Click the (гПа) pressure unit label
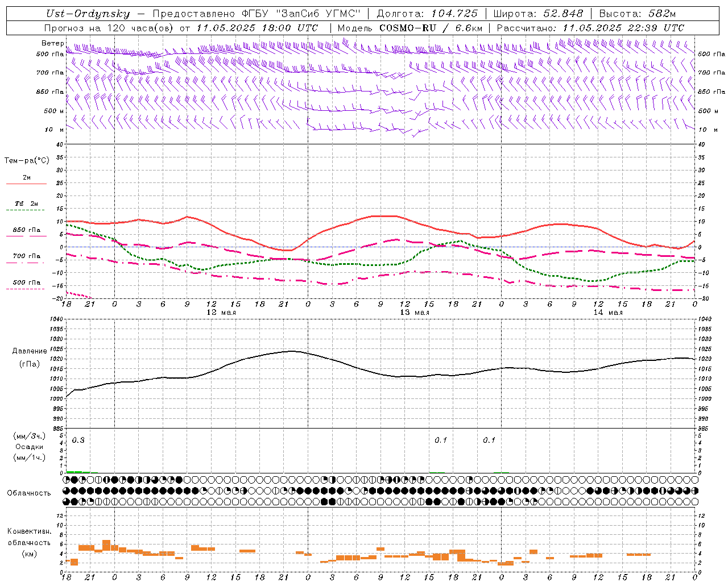728x582 pixels. tap(30, 364)
